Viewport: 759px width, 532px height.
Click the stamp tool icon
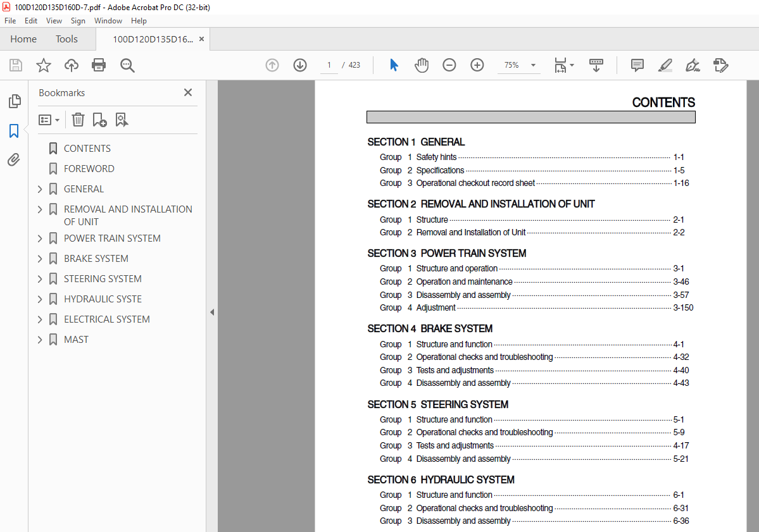click(x=721, y=65)
